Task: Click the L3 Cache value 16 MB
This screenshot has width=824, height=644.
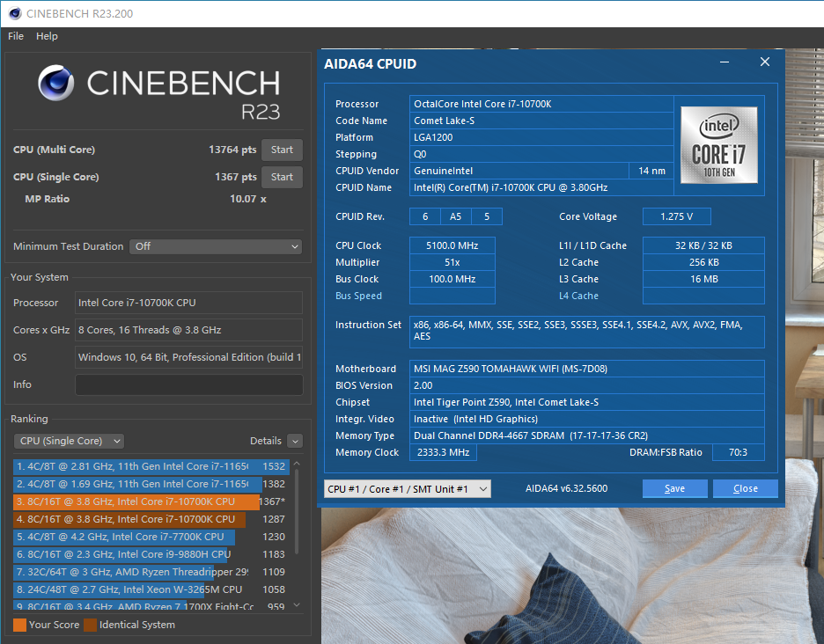Action: 703,279
